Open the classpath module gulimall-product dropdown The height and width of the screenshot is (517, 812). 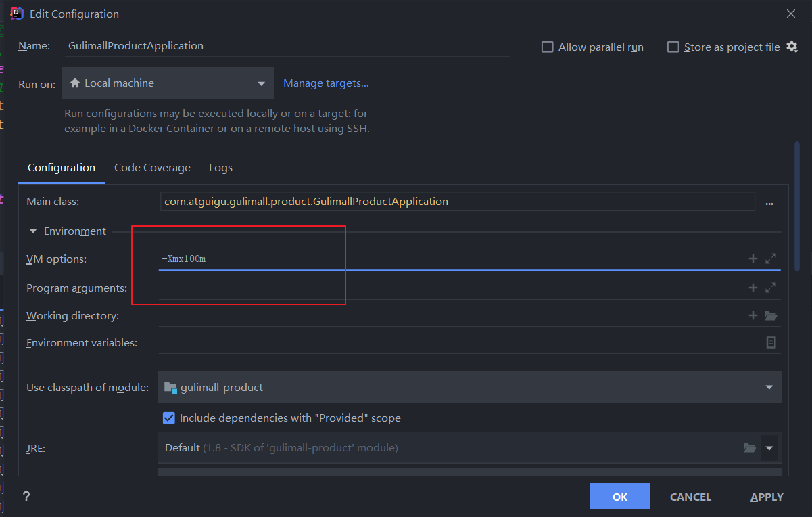(469, 387)
